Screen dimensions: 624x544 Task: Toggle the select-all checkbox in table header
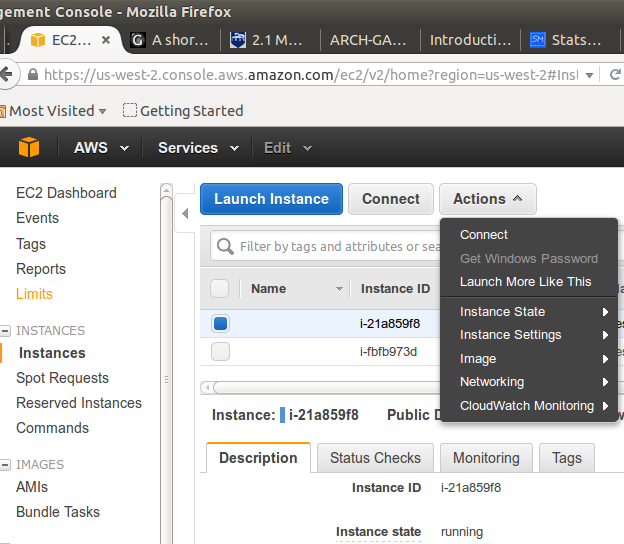(x=220, y=289)
